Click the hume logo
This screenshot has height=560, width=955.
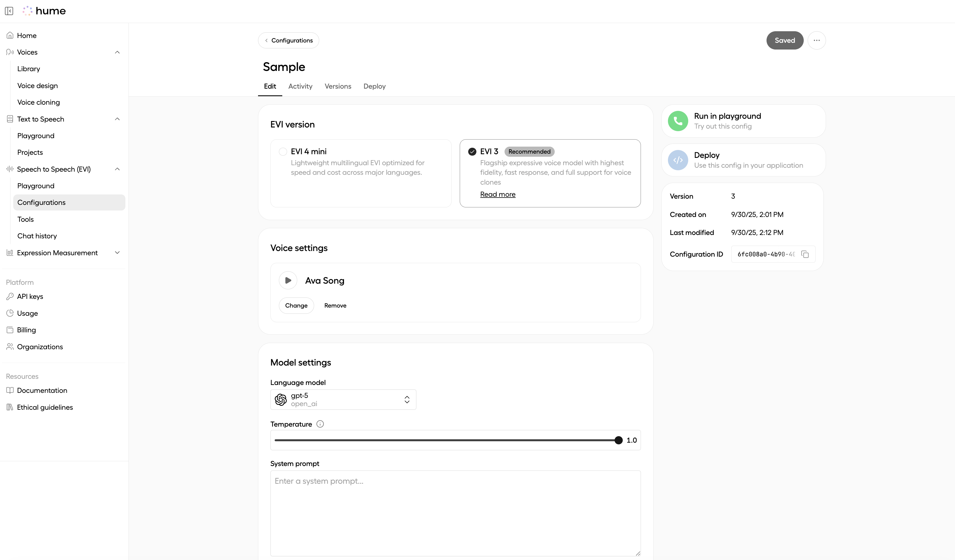pos(44,11)
